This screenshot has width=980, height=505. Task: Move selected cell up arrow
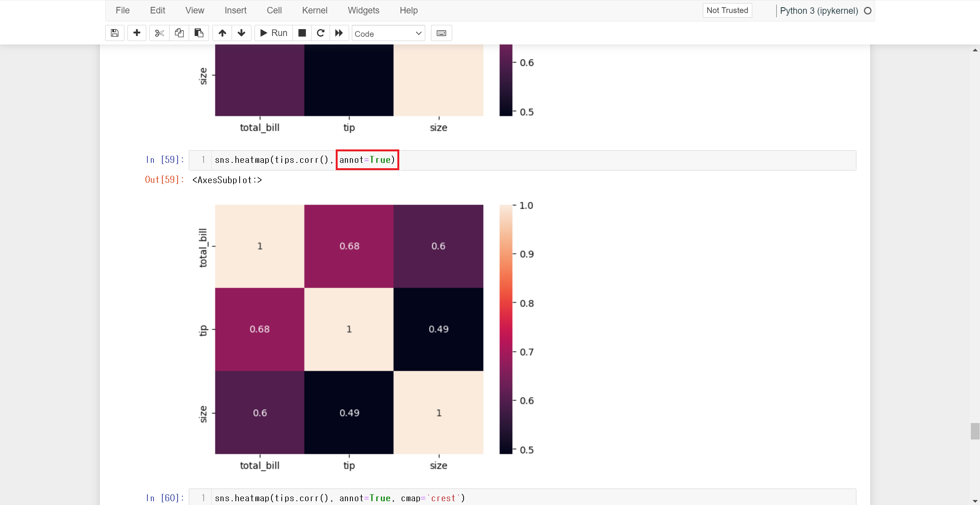click(x=222, y=33)
